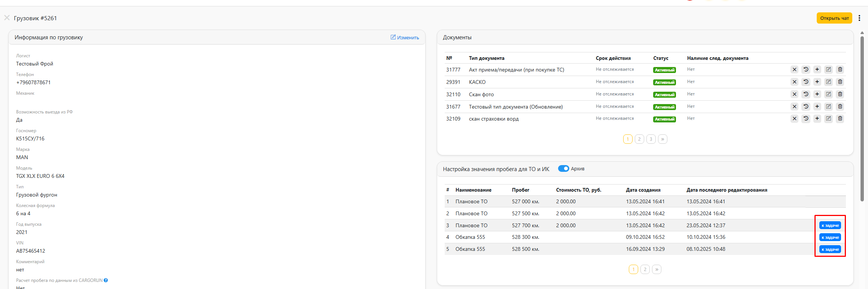Click the Изменить link for truck info

point(405,37)
